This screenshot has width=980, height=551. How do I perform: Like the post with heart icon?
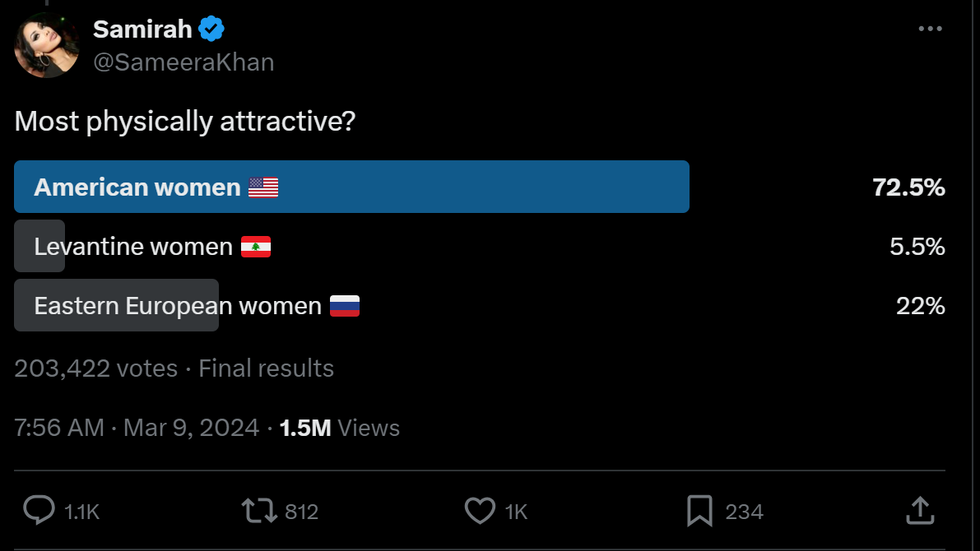(x=480, y=511)
